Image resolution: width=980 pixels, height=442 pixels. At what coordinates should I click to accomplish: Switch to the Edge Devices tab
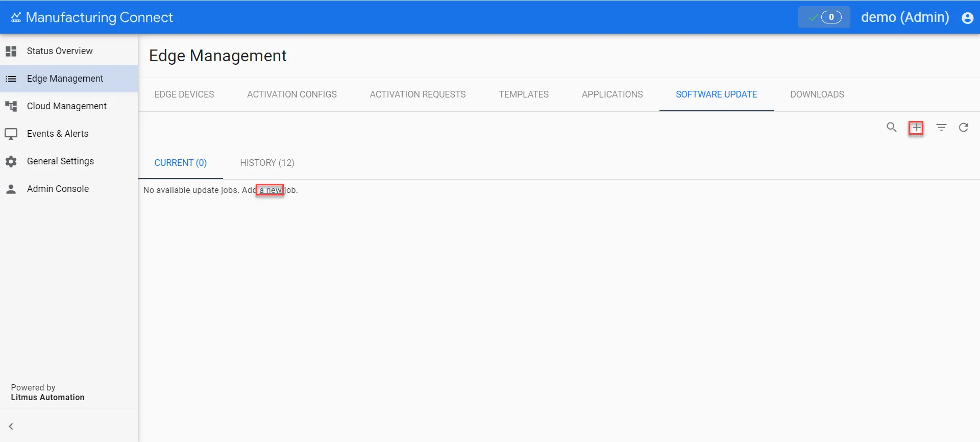pyautogui.click(x=184, y=94)
